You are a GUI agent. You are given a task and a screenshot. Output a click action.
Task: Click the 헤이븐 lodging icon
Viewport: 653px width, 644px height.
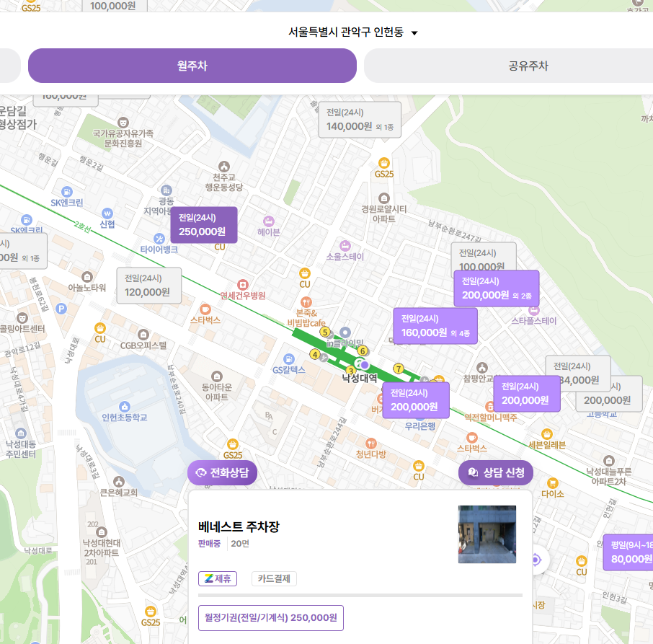pos(269,221)
